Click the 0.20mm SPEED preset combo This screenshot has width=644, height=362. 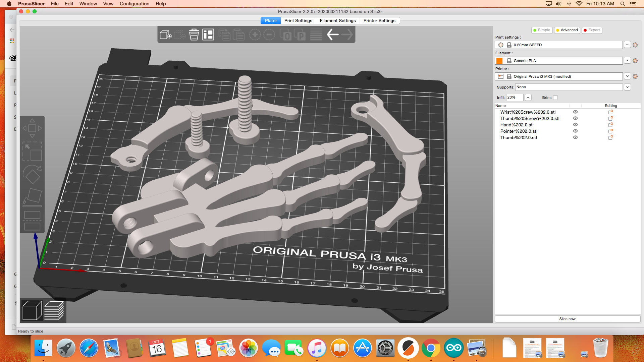[x=559, y=45]
